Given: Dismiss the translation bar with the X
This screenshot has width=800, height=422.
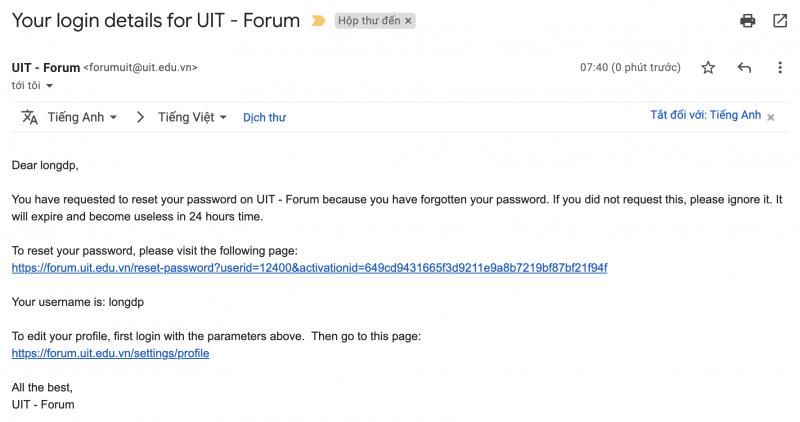Looking at the screenshot, I should [x=770, y=117].
